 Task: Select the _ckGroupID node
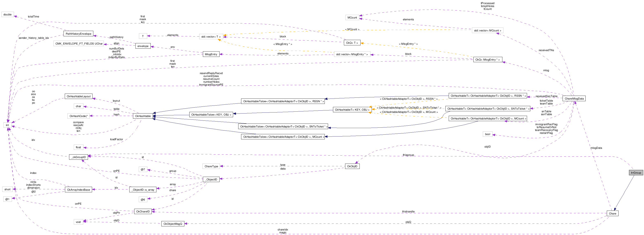pyautogui.click(x=78, y=157)
